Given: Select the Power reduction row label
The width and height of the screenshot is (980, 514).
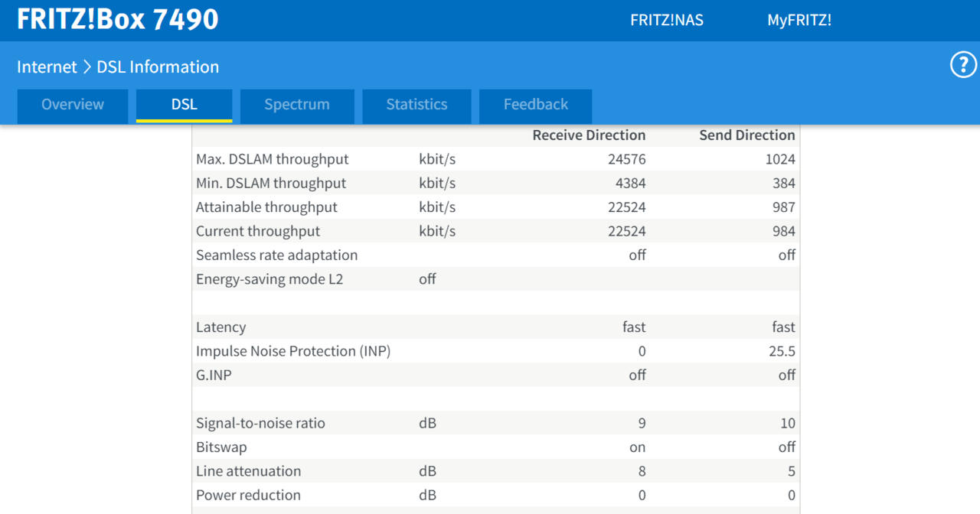Looking at the screenshot, I should (248, 495).
